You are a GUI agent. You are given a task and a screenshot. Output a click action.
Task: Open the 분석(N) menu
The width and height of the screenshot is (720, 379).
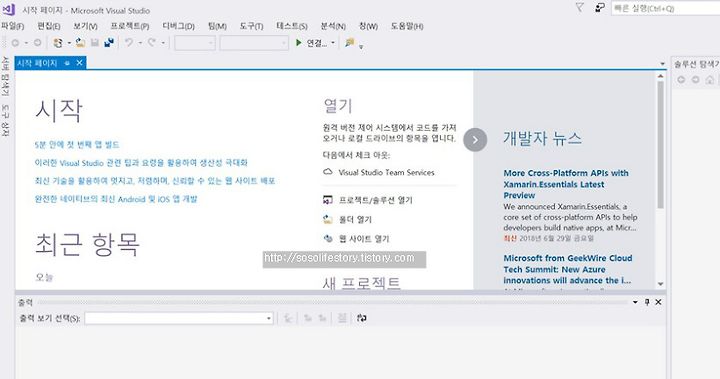pos(333,26)
